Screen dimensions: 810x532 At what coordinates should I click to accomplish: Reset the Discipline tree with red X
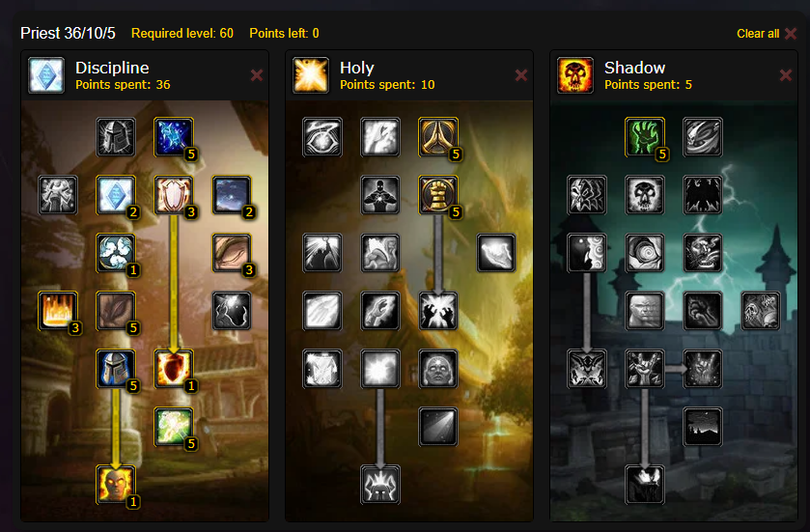point(257,75)
